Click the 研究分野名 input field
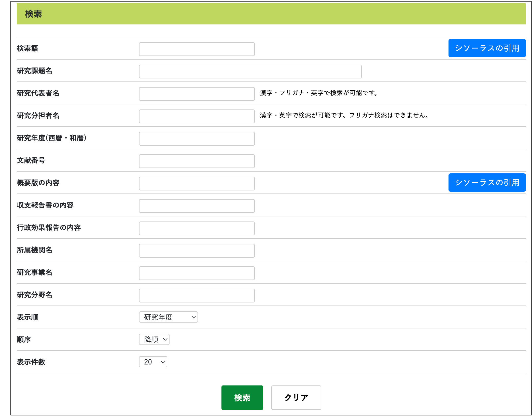Viewport: 532px width, 416px height. (197, 296)
